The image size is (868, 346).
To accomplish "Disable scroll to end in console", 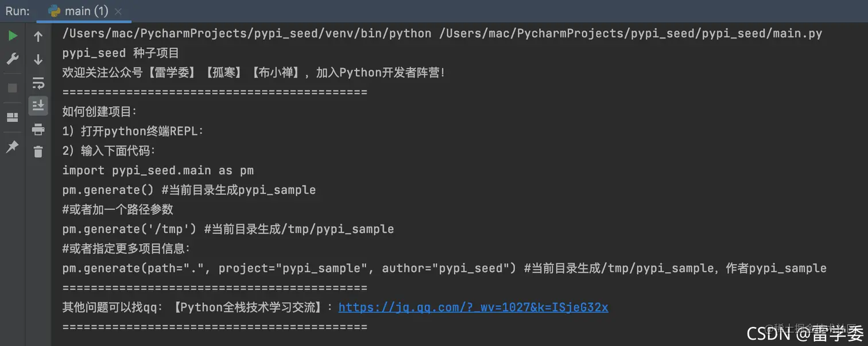I will (x=38, y=105).
